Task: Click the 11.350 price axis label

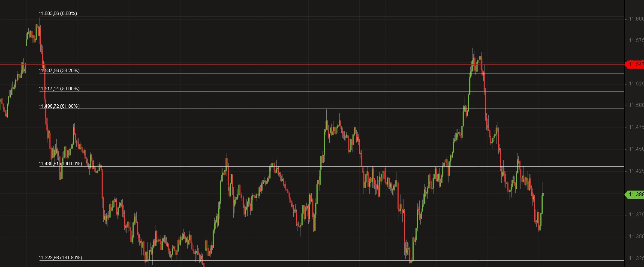Action: point(636,237)
